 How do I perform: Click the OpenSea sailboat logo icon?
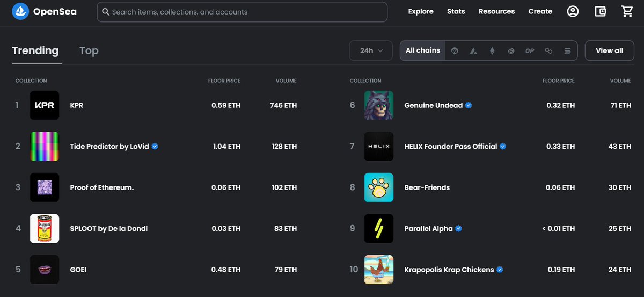(20, 11)
